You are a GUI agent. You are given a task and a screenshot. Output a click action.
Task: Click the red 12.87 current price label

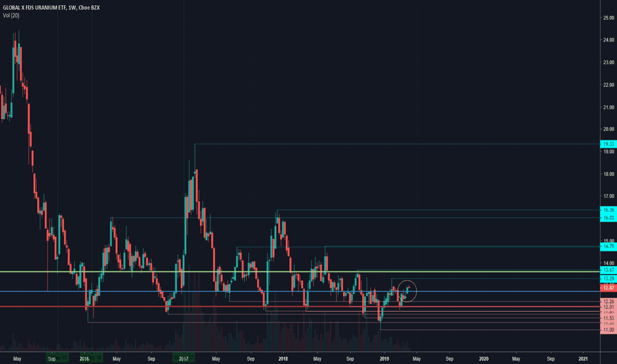click(x=608, y=288)
